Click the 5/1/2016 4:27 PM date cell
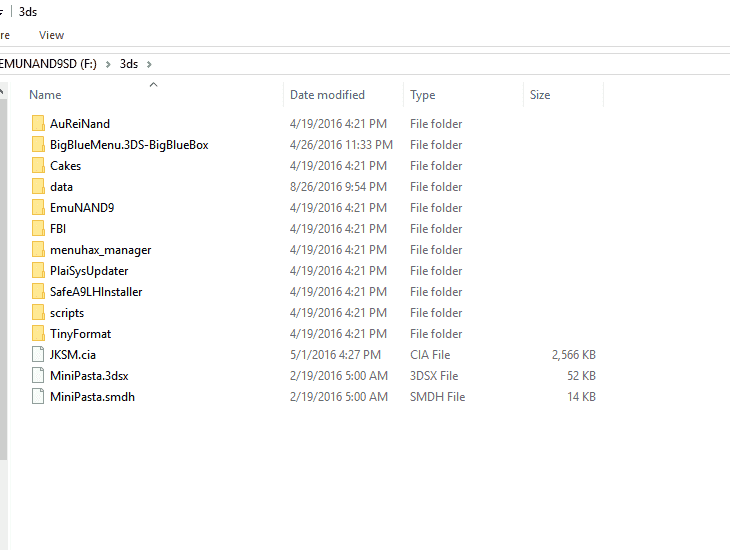The image size is (730, 550). point(335,355)
